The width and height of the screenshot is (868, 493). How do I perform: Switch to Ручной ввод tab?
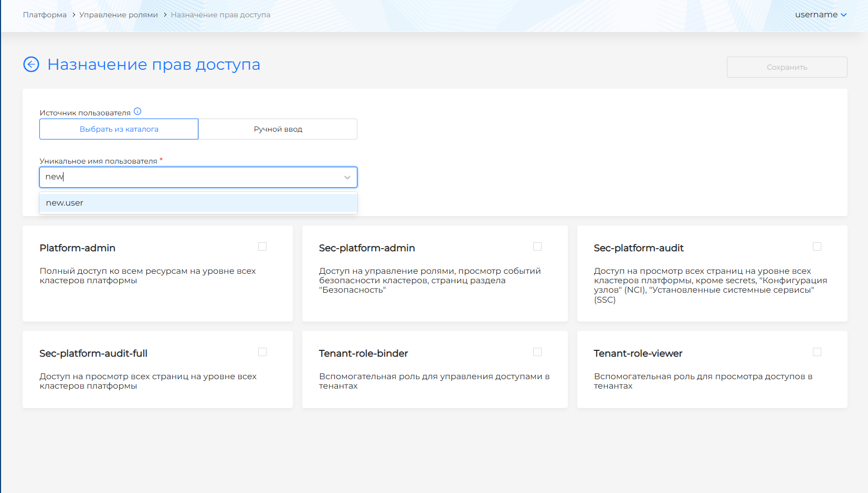(x=278, y=129)
